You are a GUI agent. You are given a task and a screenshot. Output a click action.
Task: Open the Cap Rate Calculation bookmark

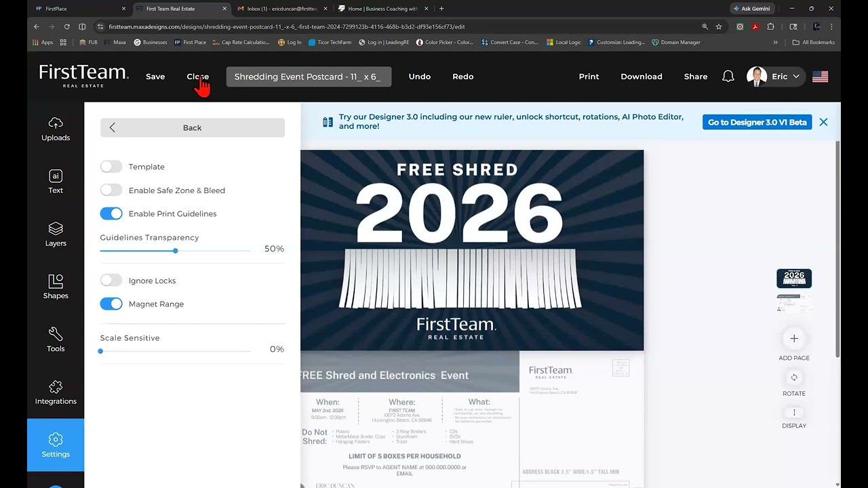241,42
